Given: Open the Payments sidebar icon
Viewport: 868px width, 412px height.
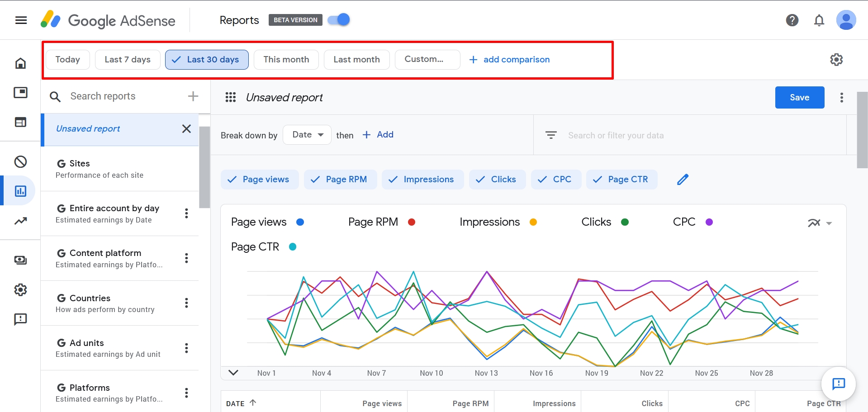Looking at the screenshot, I should (21, 260).
